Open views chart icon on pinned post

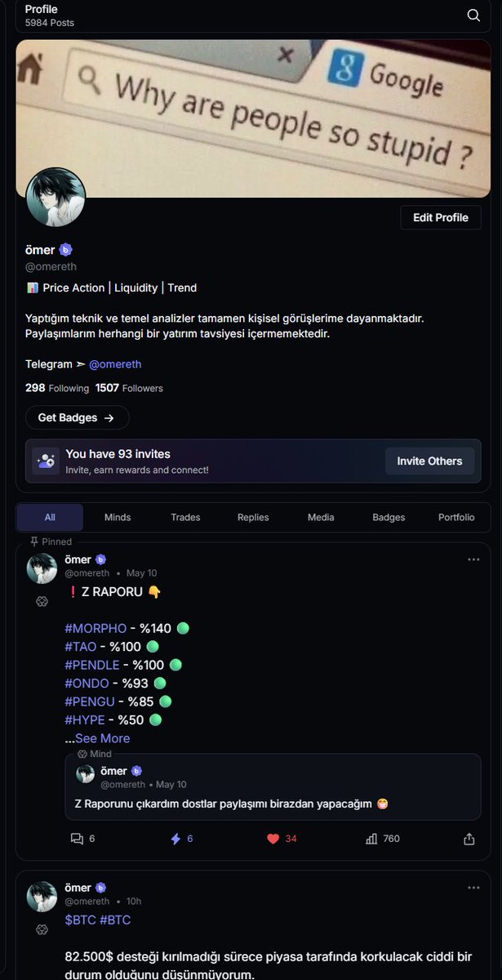tap(371, 839)
